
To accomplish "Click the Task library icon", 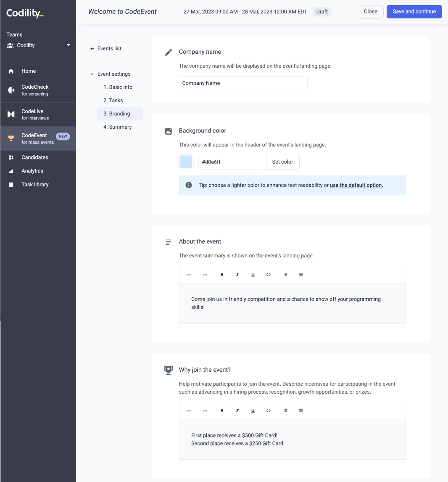I will point(11,185).
